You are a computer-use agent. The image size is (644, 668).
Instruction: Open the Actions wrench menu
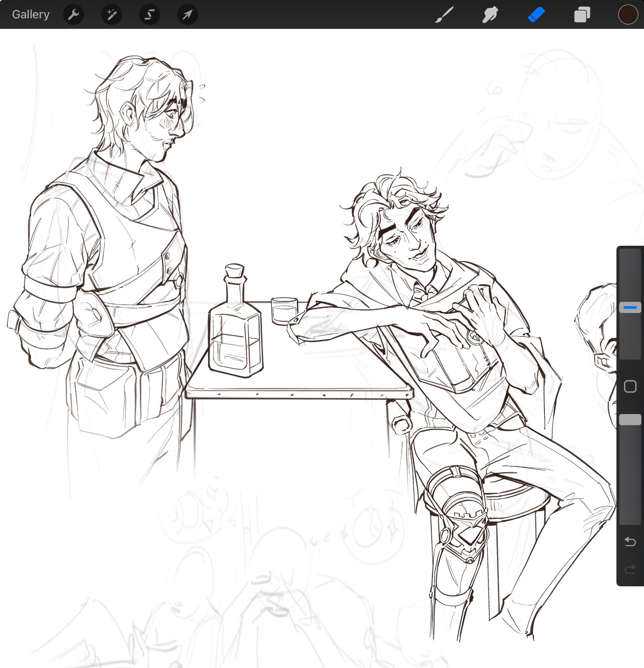tap(74, 14)
